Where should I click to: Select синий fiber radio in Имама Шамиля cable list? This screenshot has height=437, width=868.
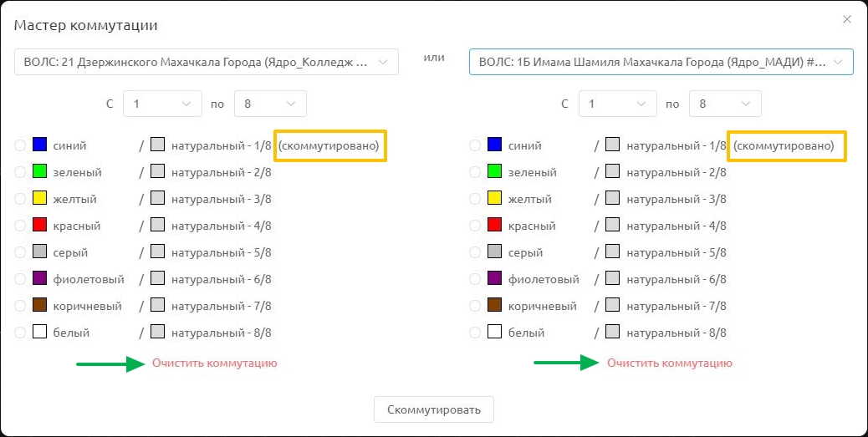click(x=475, y=145)
